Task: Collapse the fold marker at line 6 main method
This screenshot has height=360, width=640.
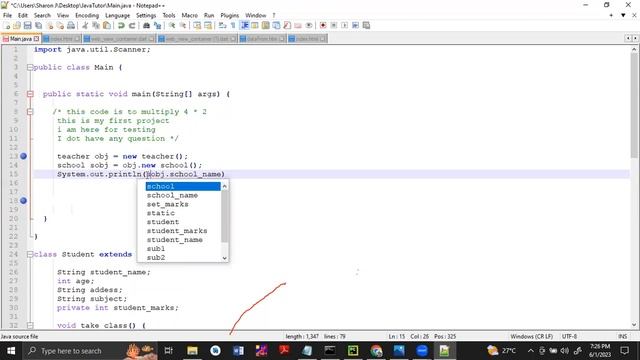Action: pos(30,94)
